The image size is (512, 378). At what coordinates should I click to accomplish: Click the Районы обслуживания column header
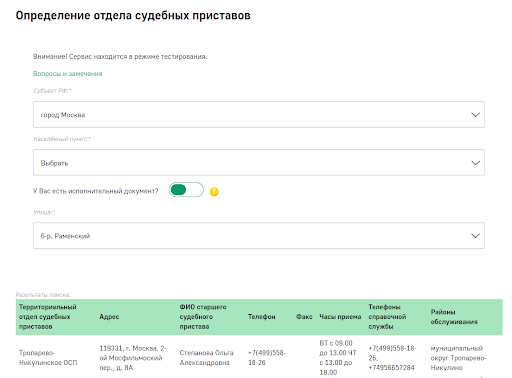pyautogui.click(x=454, y=317)
